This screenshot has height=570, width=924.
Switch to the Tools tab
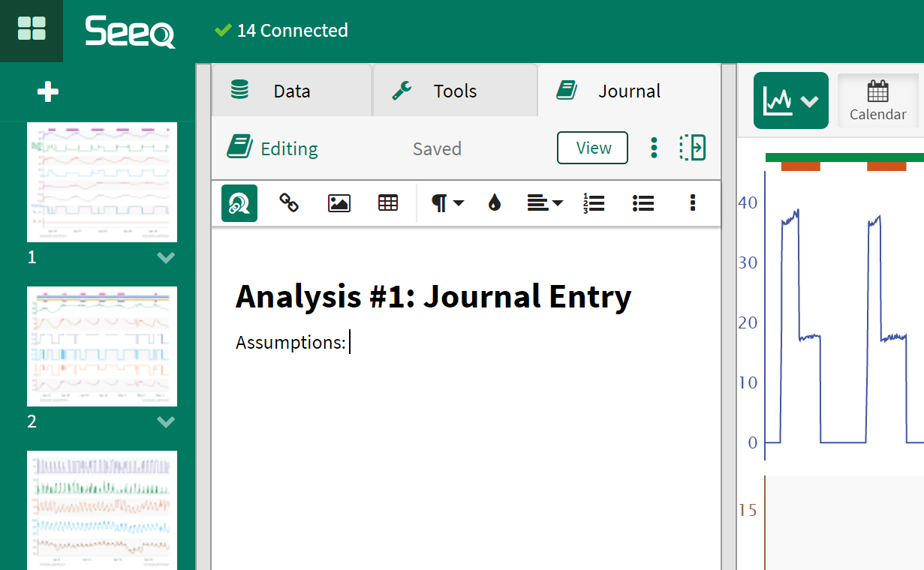coord(454,91)
